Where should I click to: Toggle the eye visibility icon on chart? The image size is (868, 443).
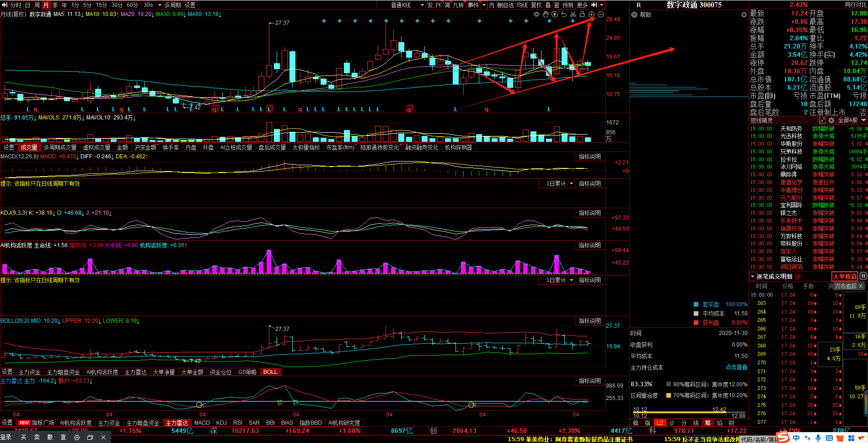click(x=536, y=14)
